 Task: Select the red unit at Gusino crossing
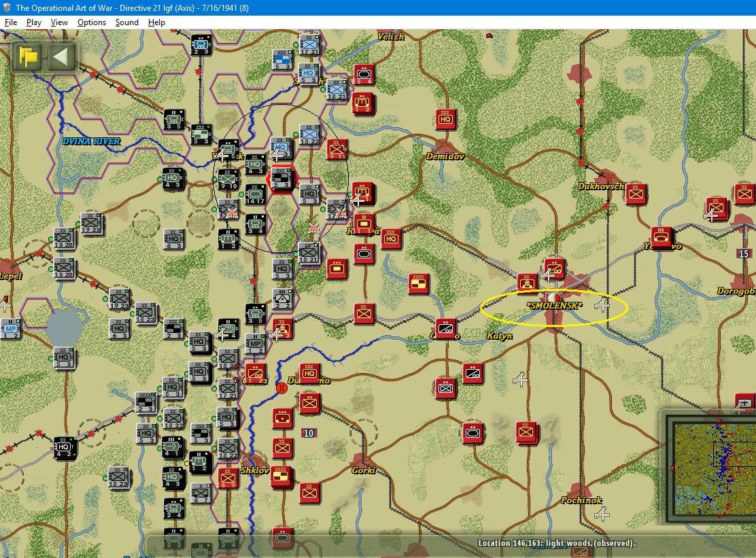446,329
